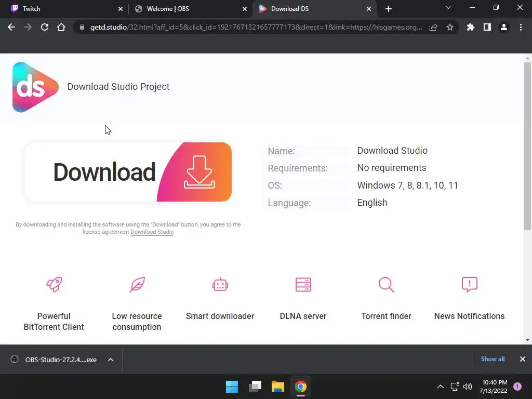Open the Extensions puzzle icon

tap(471, 27)
